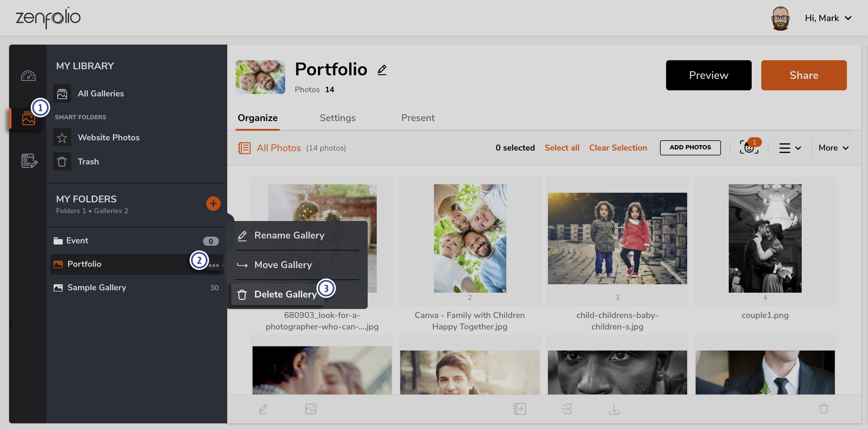The image size is (868, 430).
Task: Open the Event folder
Action: [x=77, y=241]
